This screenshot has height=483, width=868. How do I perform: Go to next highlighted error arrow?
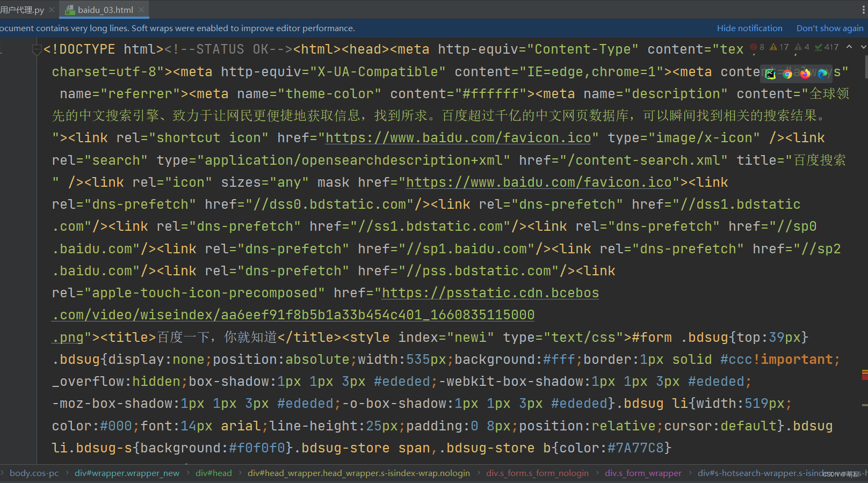[863, 47]
